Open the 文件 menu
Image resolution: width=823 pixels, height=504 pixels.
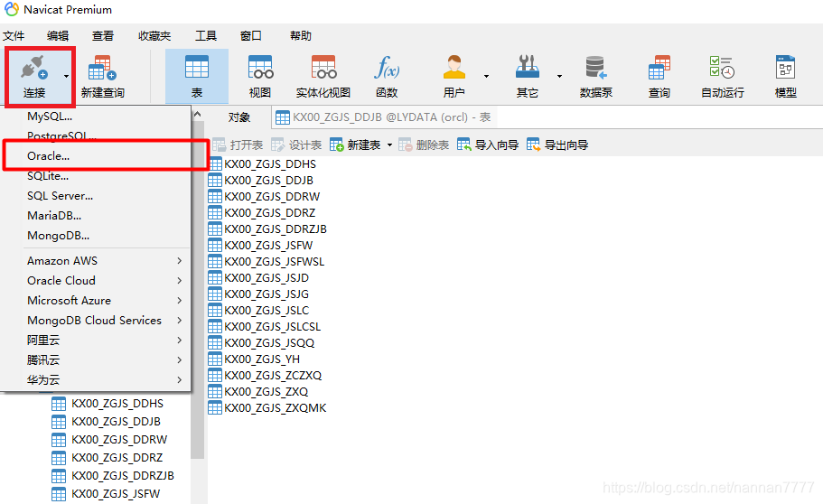14,36
